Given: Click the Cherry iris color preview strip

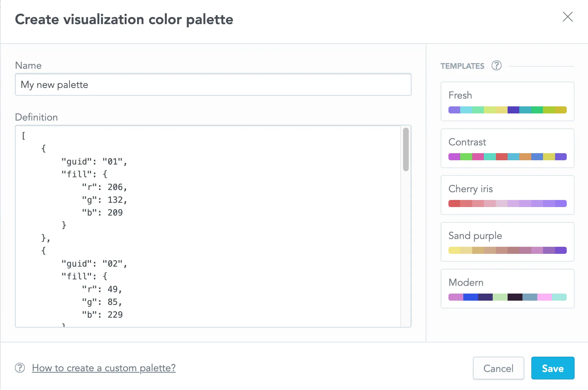Looking at the screenshot, I should [x=507, y=204].
